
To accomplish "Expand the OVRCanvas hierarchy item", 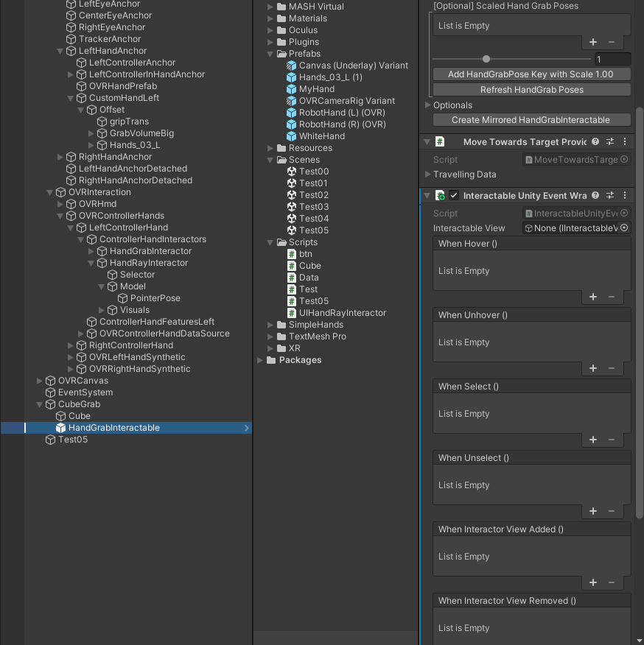I will click(40, 381).
